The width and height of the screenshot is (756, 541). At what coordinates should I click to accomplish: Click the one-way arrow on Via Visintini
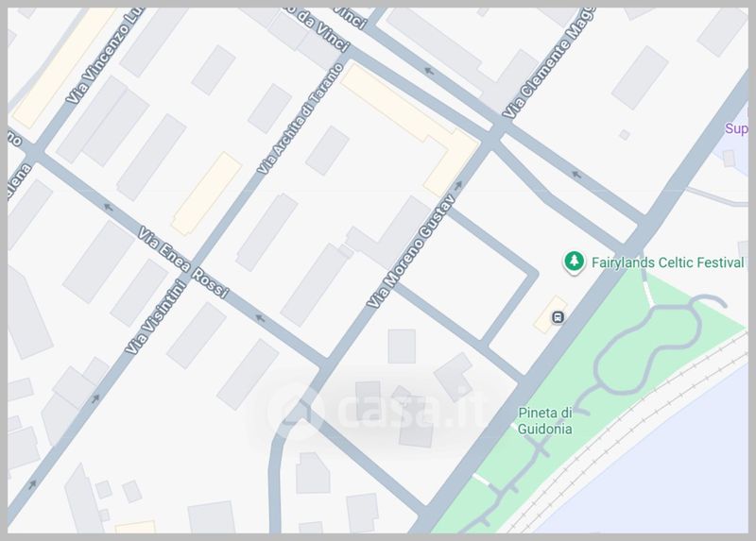[95, 398]
